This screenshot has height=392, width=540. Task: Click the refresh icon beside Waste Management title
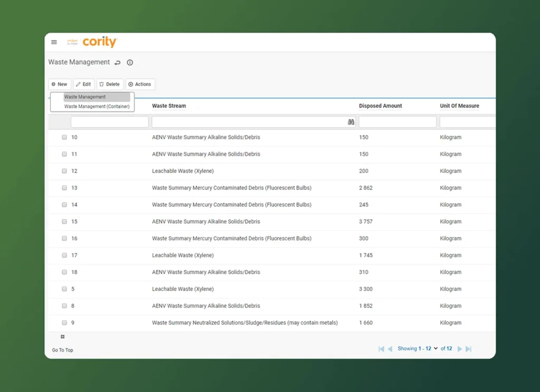117,62
